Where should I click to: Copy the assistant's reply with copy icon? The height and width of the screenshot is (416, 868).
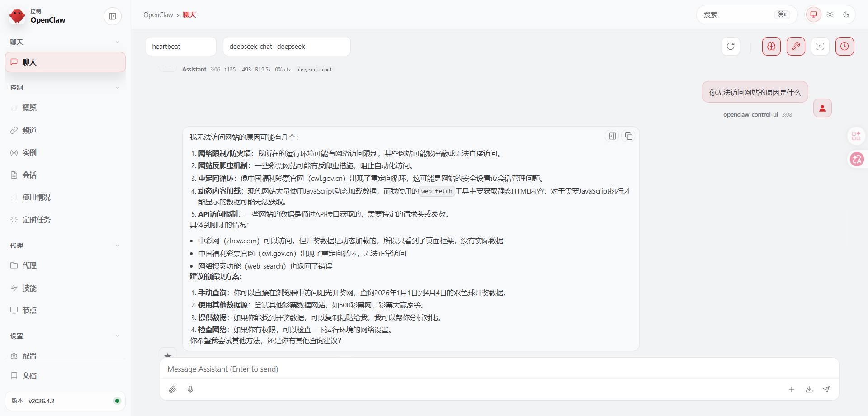click(x=628, y=136)
